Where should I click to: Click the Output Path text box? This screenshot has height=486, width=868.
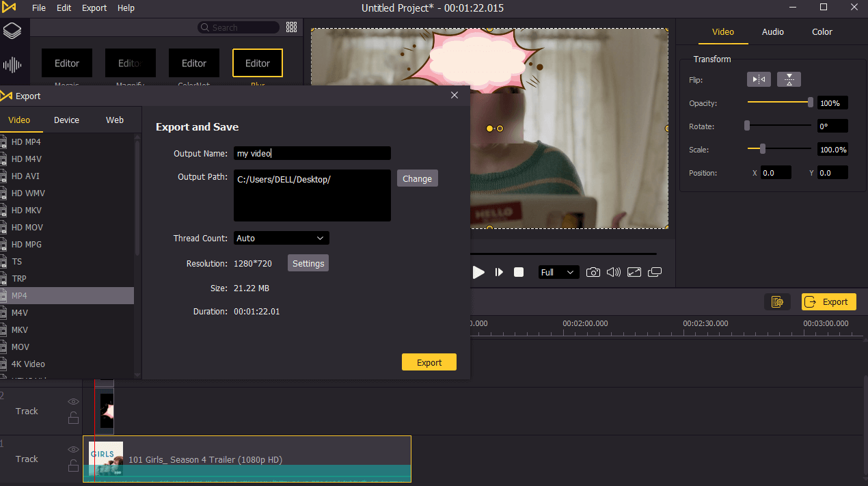[x=312, y=195]
